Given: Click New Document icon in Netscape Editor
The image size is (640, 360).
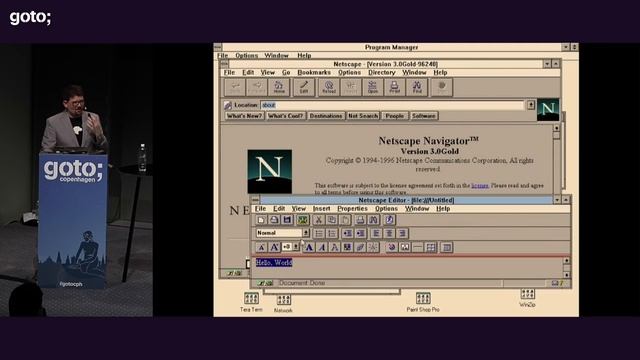Looking at the screenshot, I should click(261, 220).
